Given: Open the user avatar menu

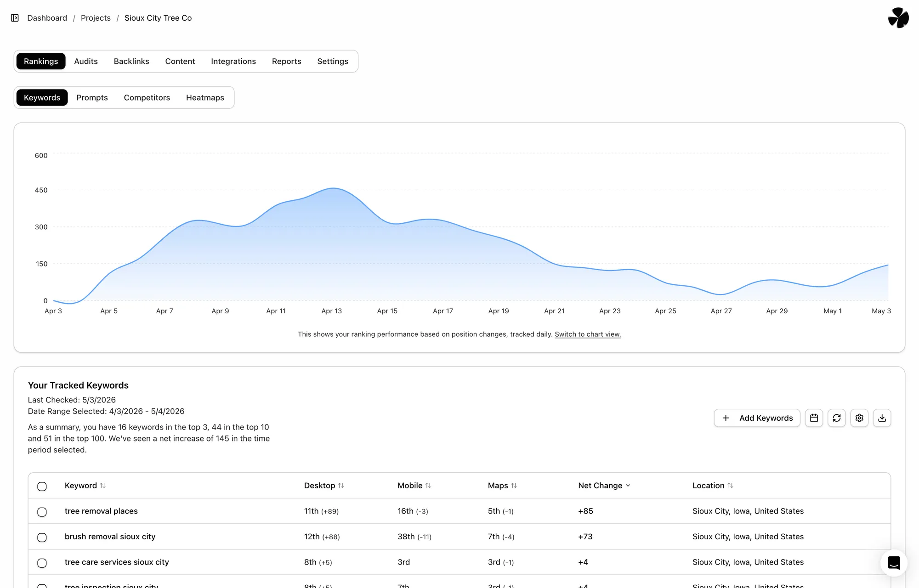Looking at the screenshot, I should [x=898, y=18].
